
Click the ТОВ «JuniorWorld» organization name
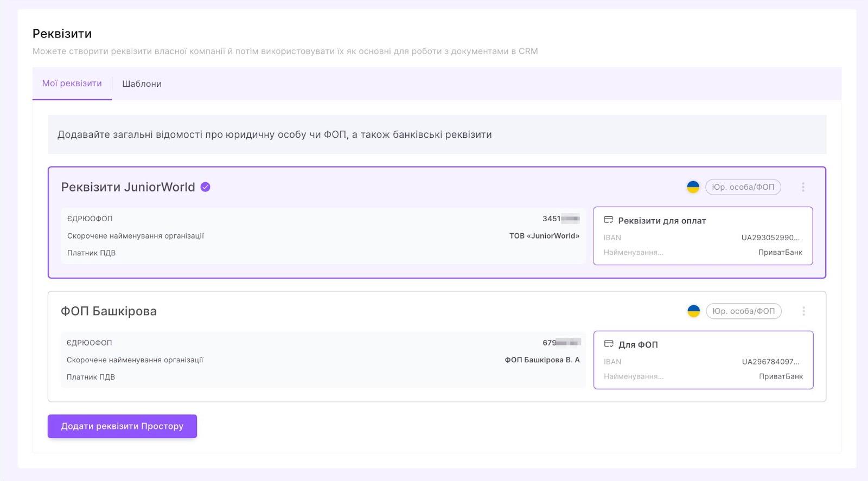(544, 236)
